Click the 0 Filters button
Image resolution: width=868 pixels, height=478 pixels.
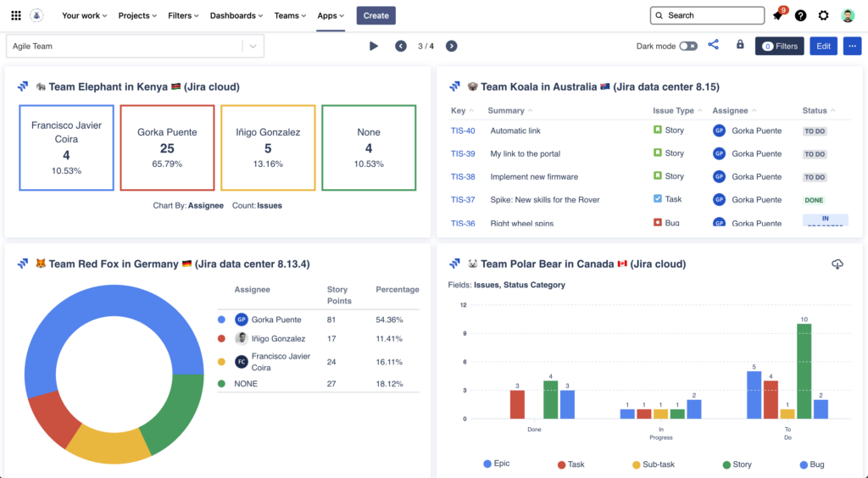point(780,46)
